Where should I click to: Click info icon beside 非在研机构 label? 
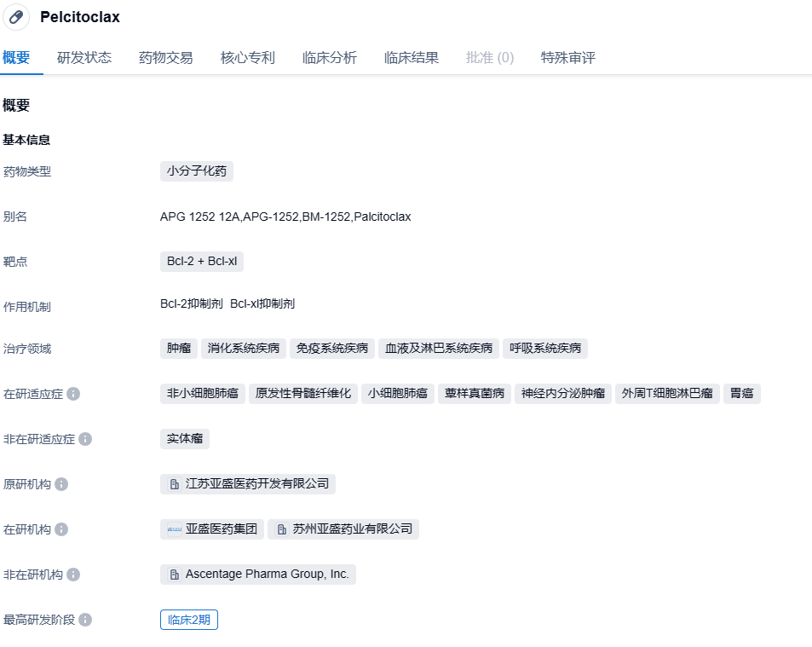pos(73,575)
